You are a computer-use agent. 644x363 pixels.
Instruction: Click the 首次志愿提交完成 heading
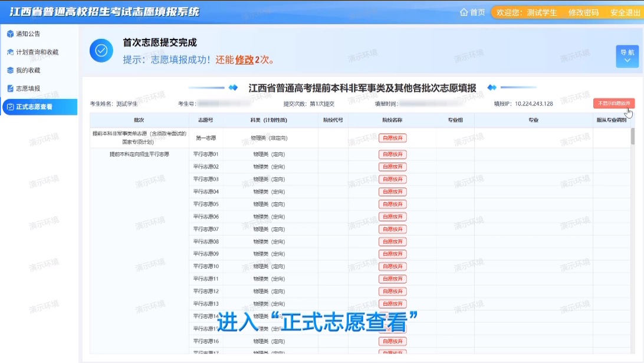[160, 42]
